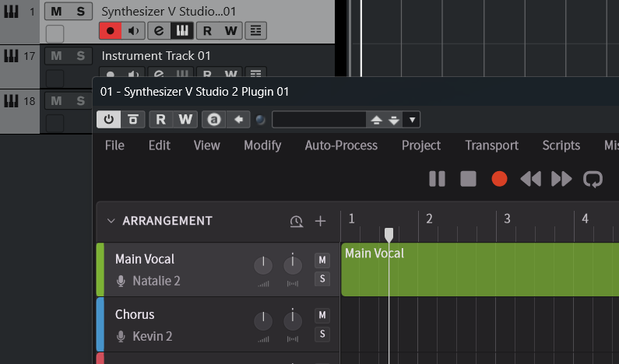Open the Project menu

click(x=421, y=145)
